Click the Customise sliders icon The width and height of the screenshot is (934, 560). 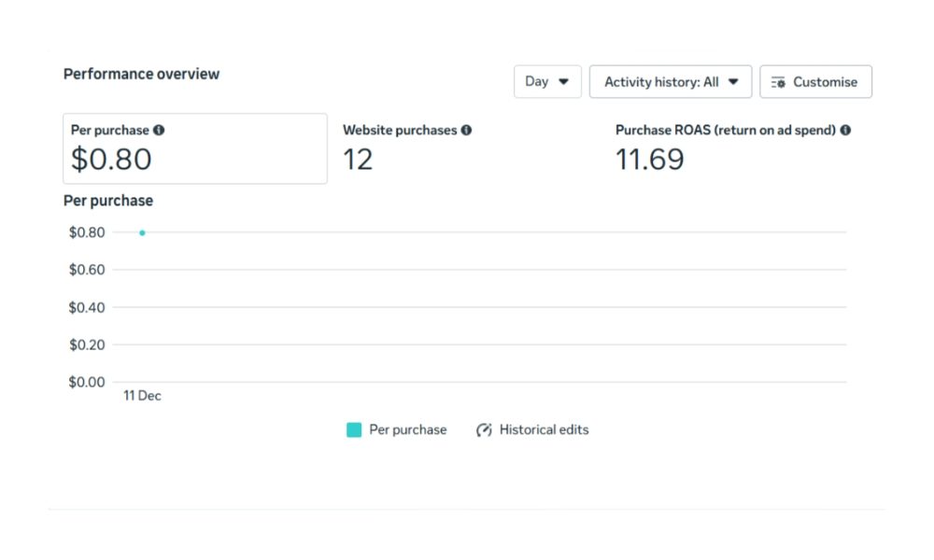(x=778, y=82)
